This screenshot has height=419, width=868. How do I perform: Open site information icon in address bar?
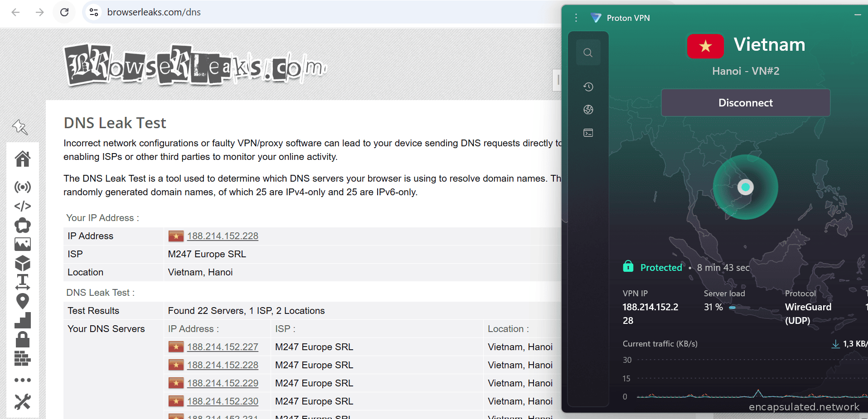(x=94, y=12)
